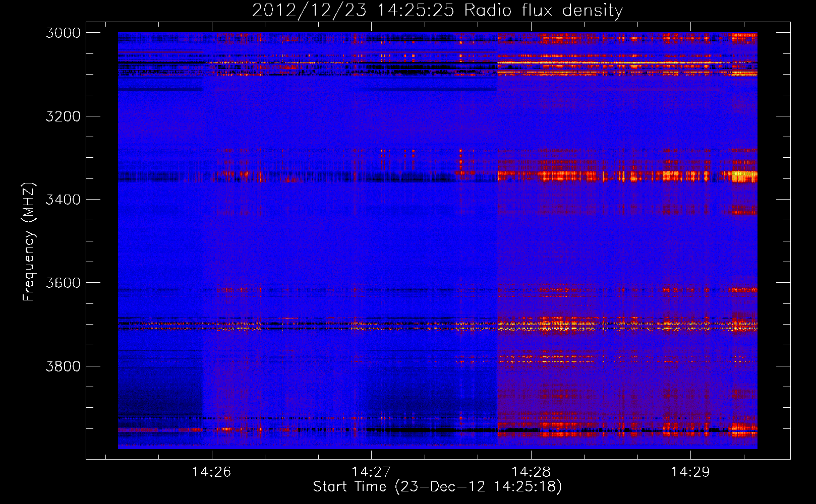Click the 14:27 time tick label
Screen dimensions: 816x504
click(371, 472)
